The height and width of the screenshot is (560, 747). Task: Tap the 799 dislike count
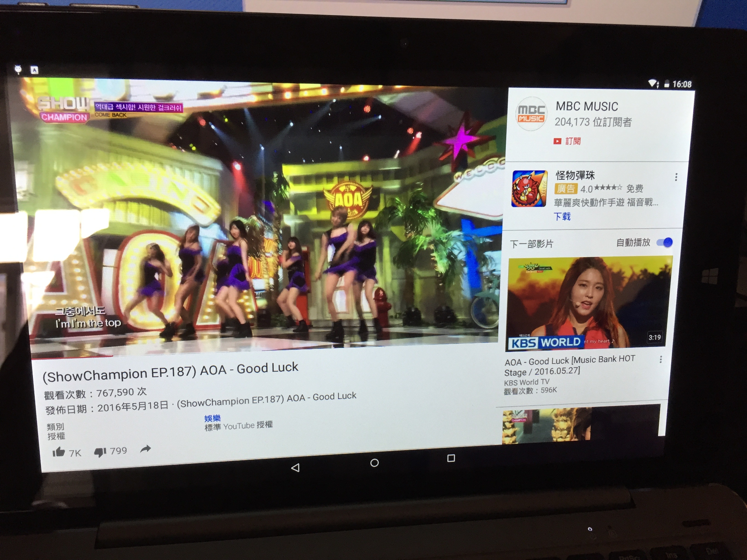tap(118, 451)
